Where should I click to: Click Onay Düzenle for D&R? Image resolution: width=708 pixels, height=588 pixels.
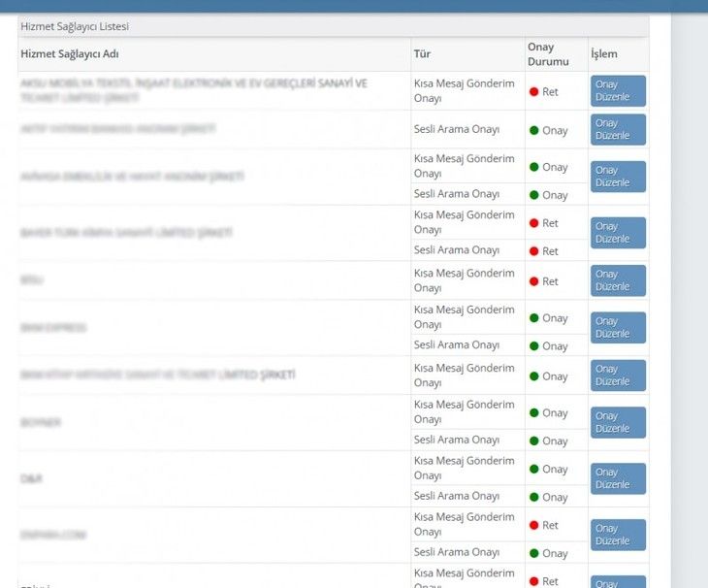[617, 478]
